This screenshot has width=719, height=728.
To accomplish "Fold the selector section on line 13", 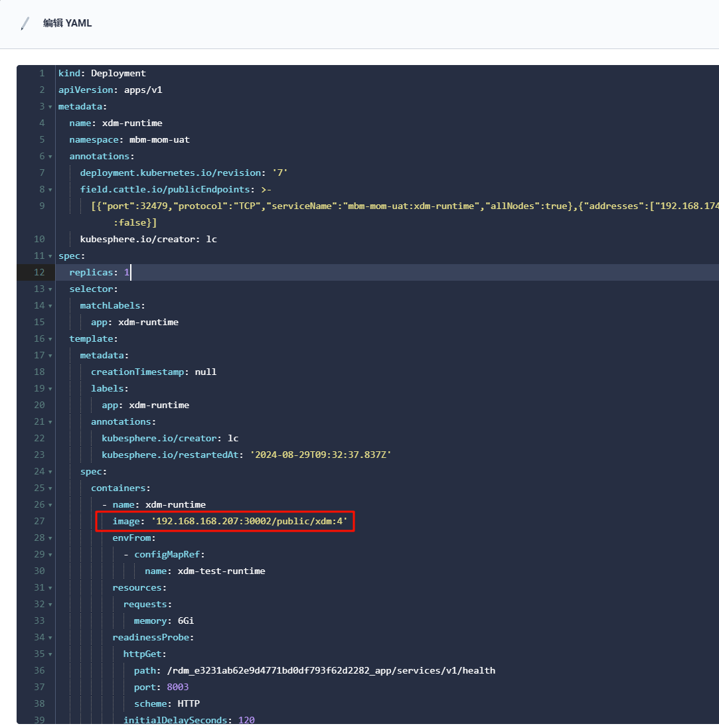I will [x=50, y=289].
